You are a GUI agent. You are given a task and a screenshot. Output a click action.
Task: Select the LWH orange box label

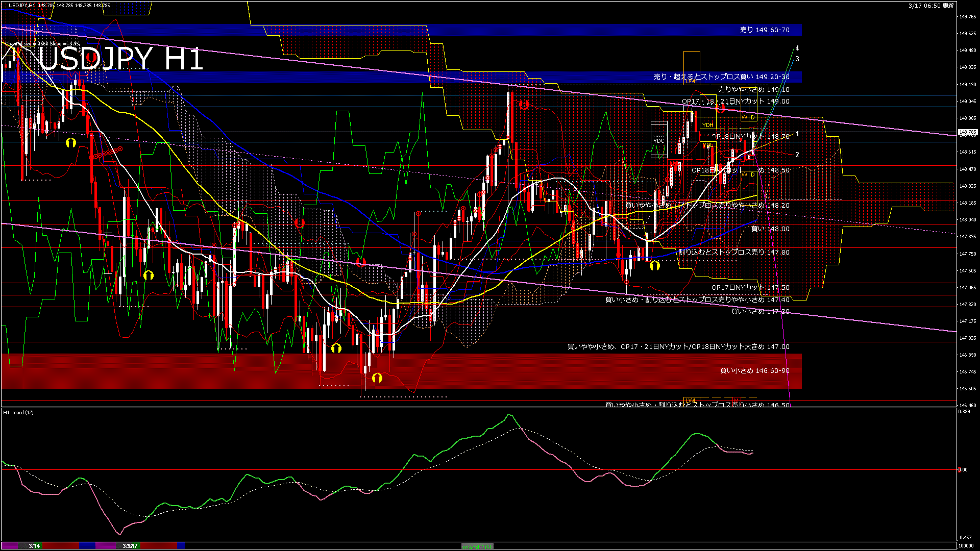click(692, 81)
